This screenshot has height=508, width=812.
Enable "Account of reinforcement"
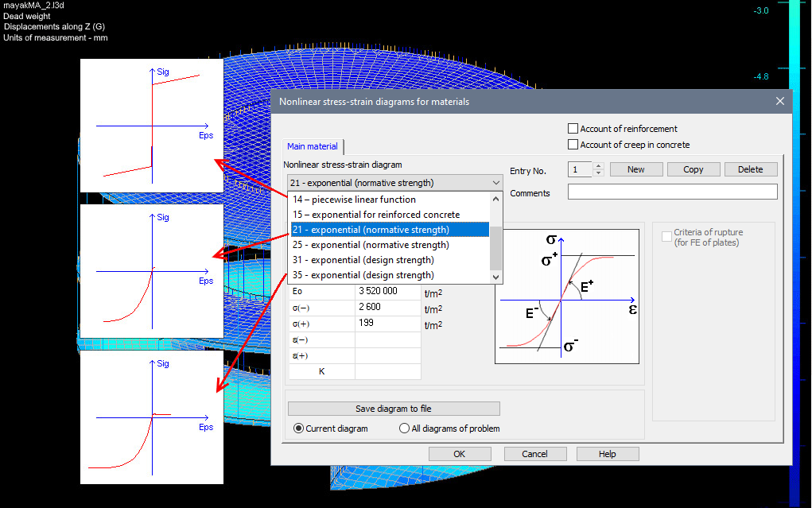tap(572, 128)
